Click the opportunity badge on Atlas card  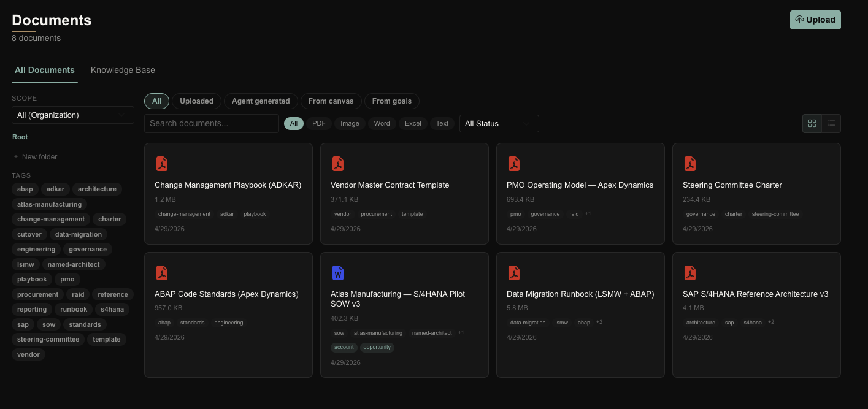[x=377, y=347]
